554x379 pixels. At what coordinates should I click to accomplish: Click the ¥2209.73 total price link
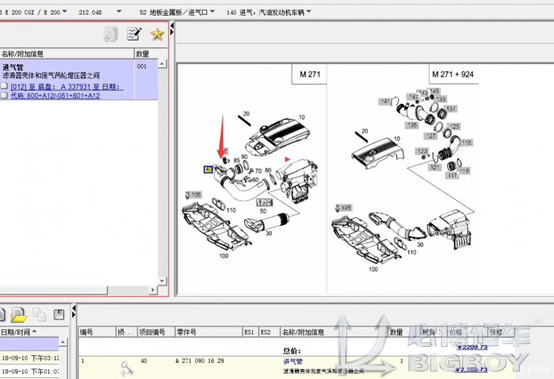472,347
